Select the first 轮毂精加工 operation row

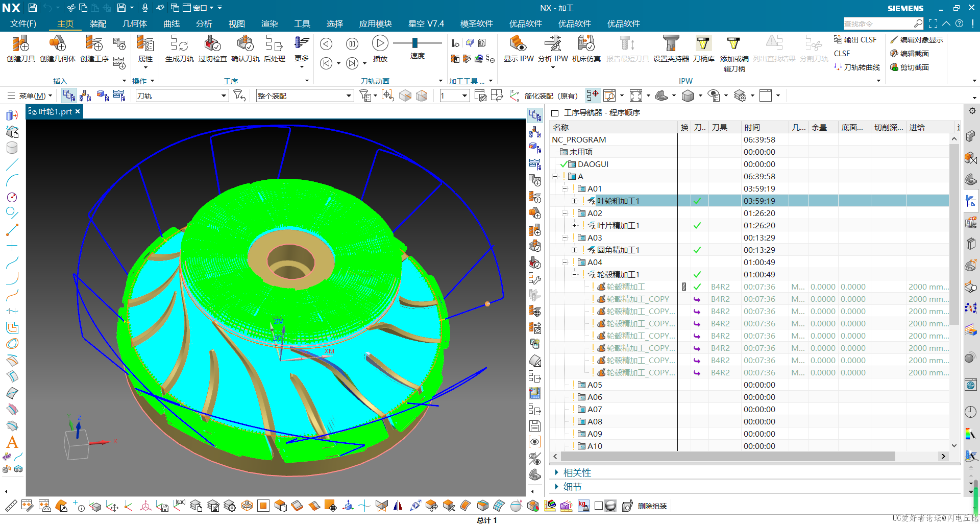626,287
